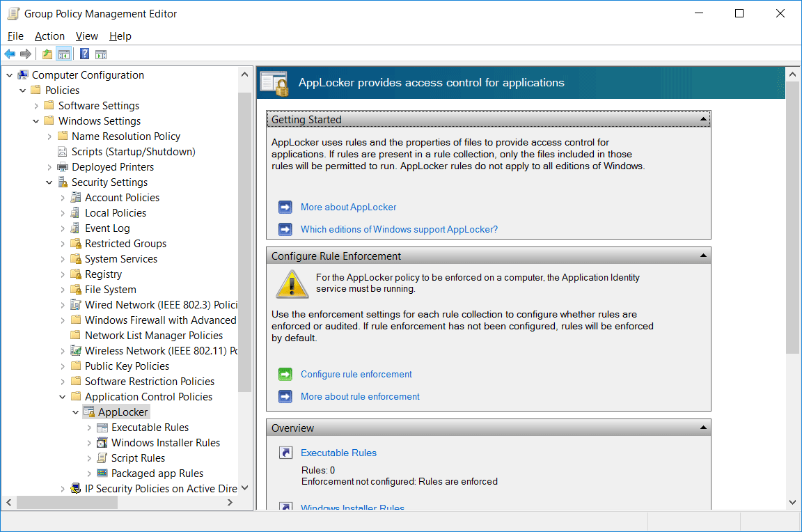The height and width of the screenshot is (532, 802).
Task: Collapse the AppLocker tree node
Action: point(76,412)
